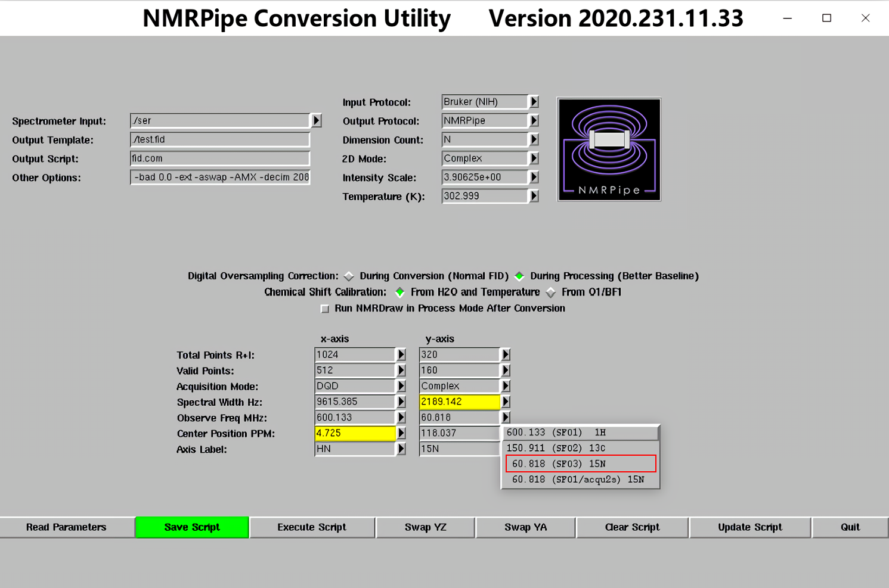Click y-axis Observe Freq 60.818 field

click(x=459, y=418)
